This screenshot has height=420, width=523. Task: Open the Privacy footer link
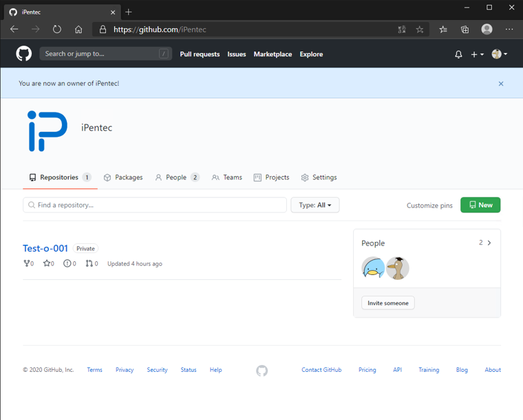(x=125, y=370)
